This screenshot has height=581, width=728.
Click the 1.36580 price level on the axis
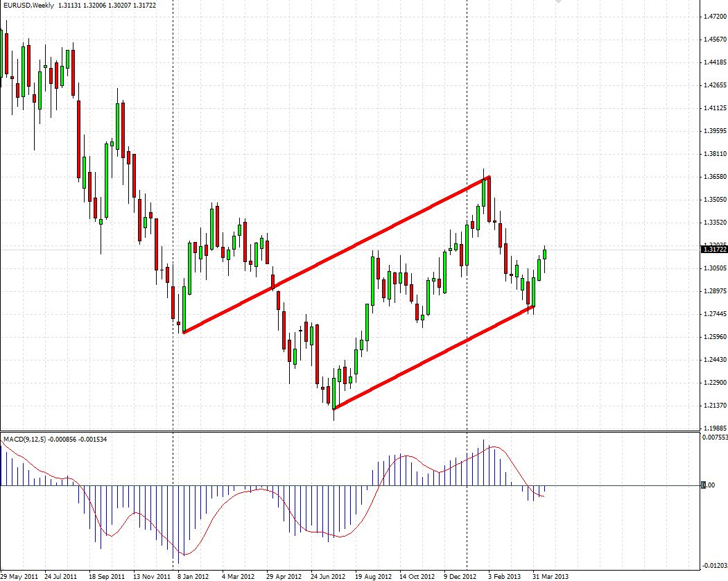tap(715, 177)
